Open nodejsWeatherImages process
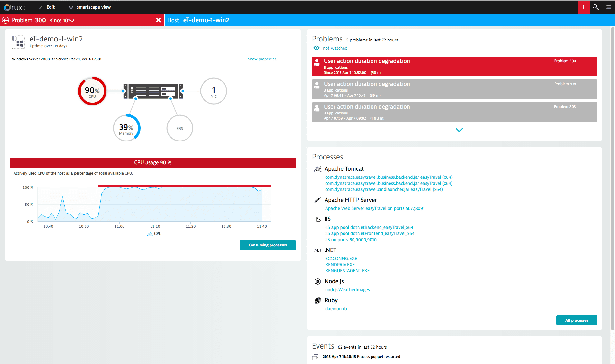Image resolution: width=615 pixels, height=364 pixels. click(x=347, y=290)
